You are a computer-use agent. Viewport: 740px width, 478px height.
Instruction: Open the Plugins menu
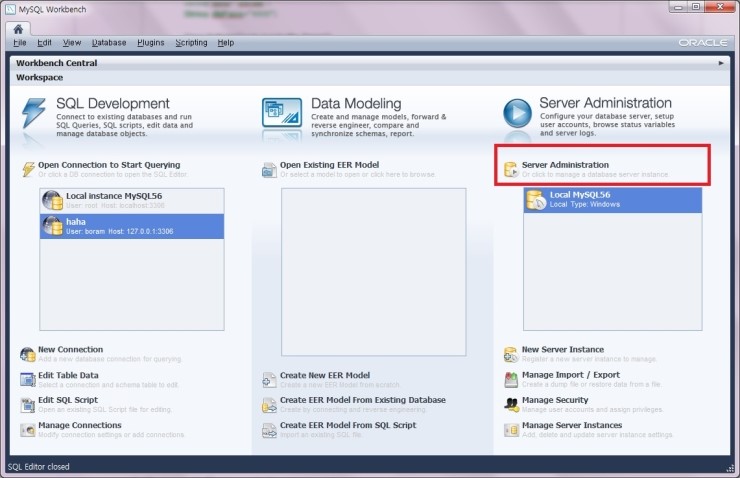[150, 43]
